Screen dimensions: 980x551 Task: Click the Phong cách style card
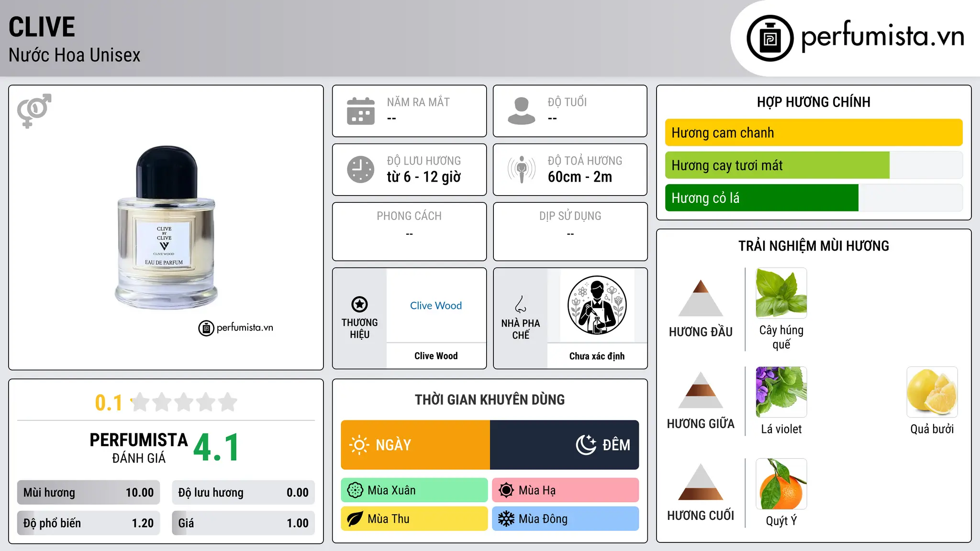click(410, 231)
